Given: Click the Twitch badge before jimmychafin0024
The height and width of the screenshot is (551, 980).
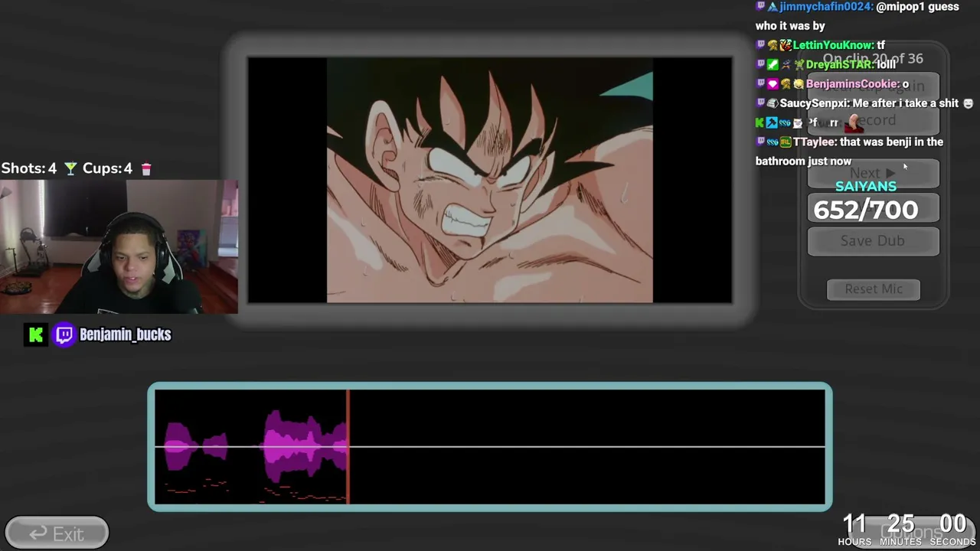Looking at the screenshot, I should point(760,6).
